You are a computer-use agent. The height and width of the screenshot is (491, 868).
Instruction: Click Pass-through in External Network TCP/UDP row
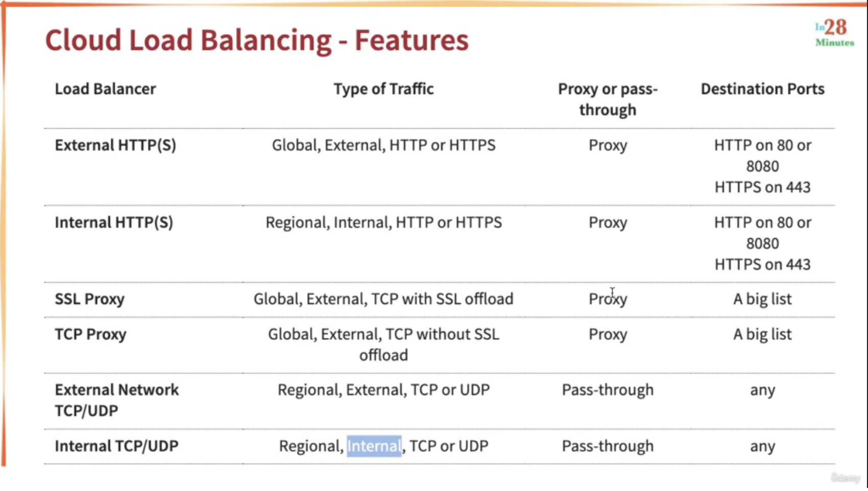coord(608,390)
